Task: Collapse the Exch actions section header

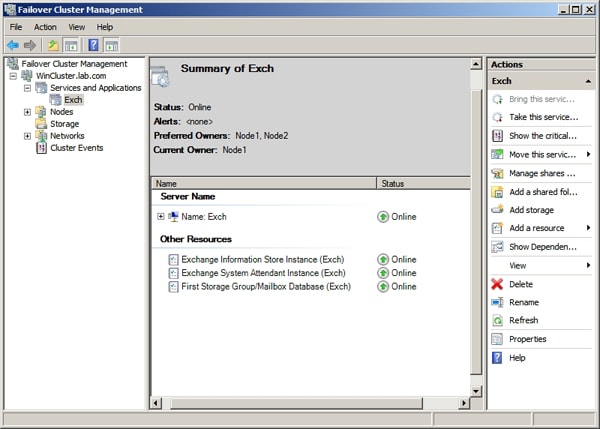Action: 587,81
